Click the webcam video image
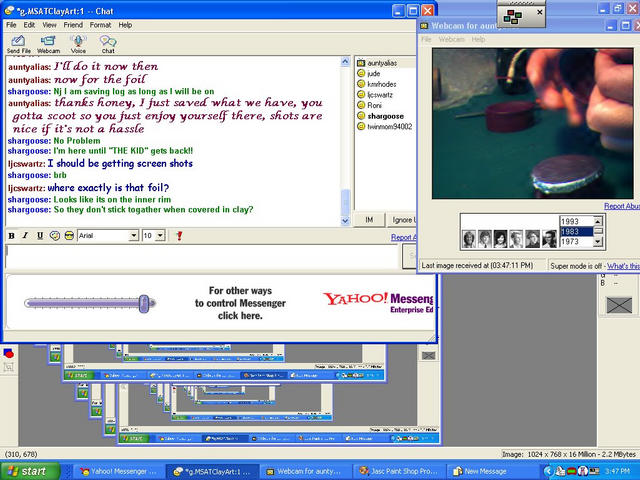Viewport: 640px width, 480px height. [x=533, y=123]
